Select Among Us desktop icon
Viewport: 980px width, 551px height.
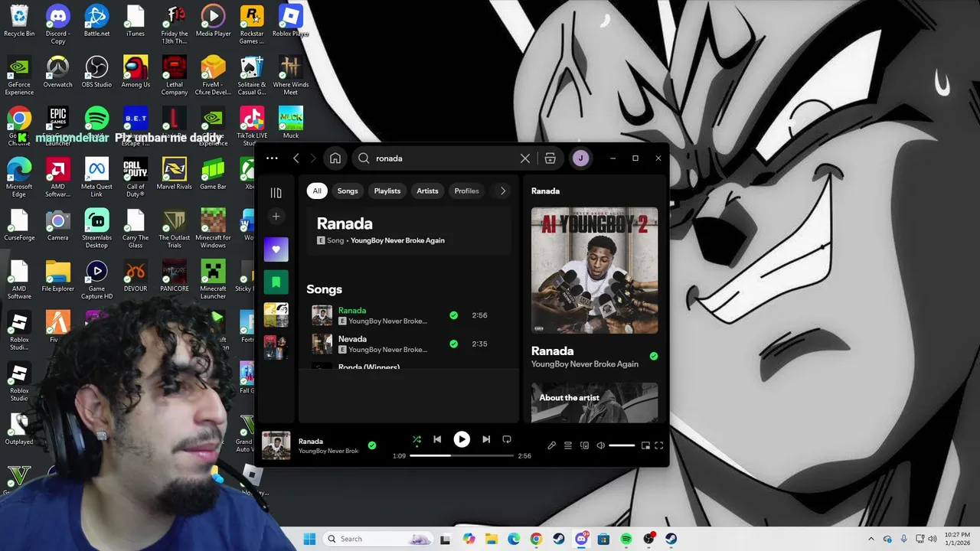[x=136, y=72]
